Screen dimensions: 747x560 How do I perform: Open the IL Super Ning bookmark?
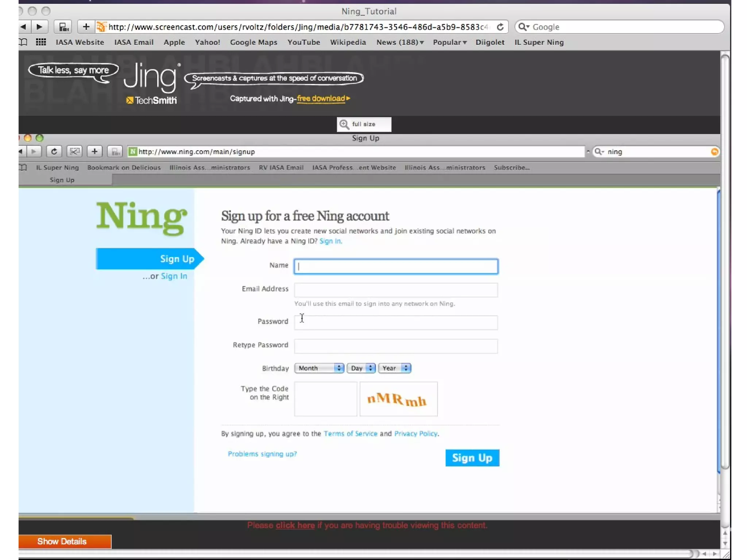(539, 42)
